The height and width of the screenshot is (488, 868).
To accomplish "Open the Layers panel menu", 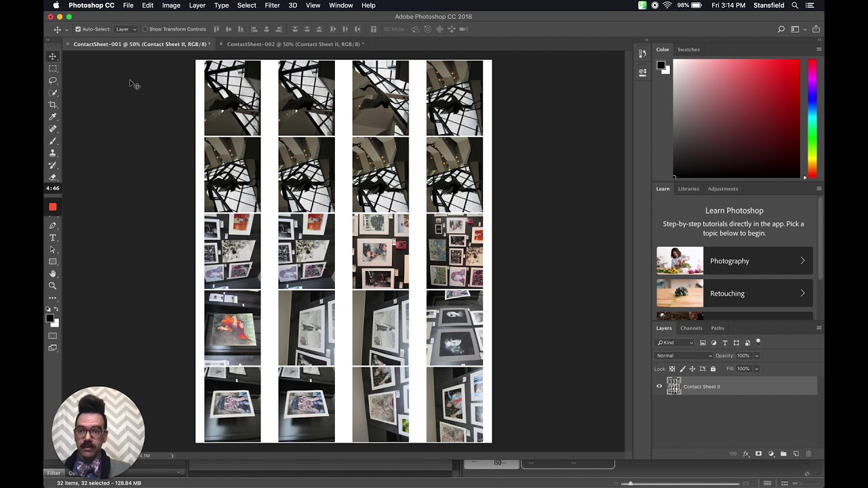I will tap(818, 328).
